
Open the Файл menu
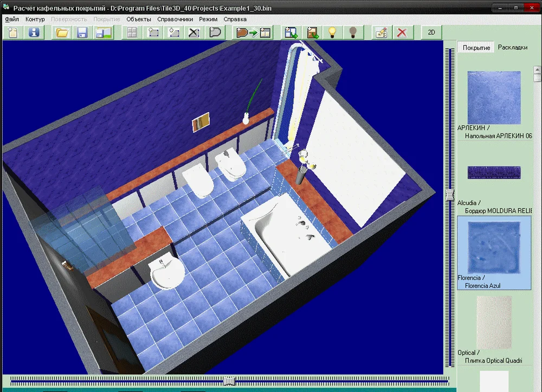(x=12, y=19)
